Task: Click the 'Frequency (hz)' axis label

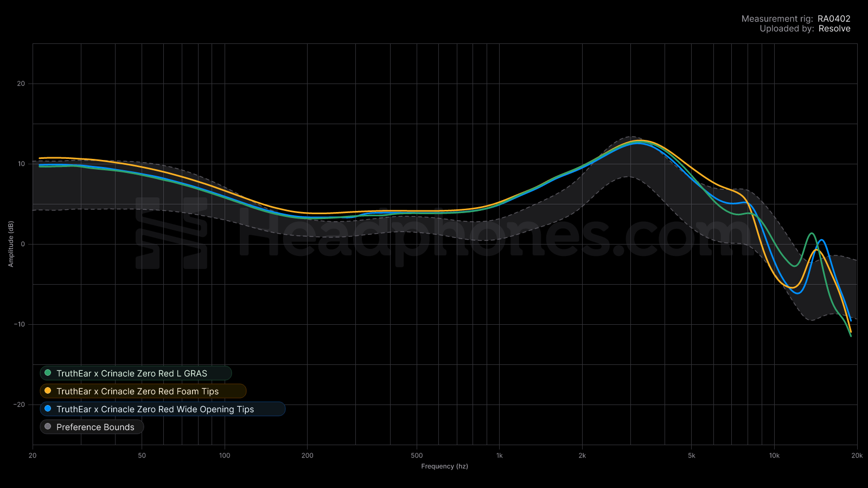Action: point(444,466)
